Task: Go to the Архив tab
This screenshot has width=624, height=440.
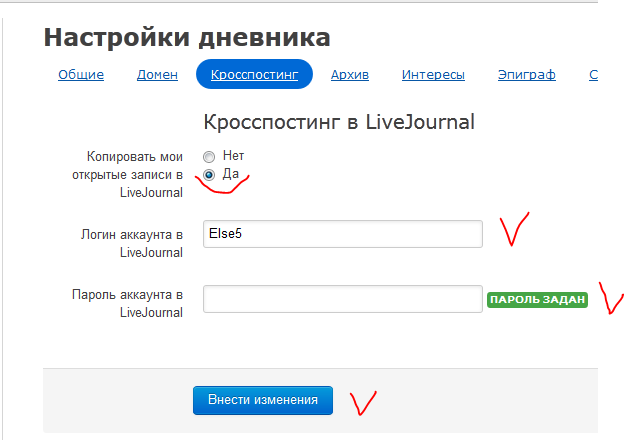Action: tap(350, 74)
